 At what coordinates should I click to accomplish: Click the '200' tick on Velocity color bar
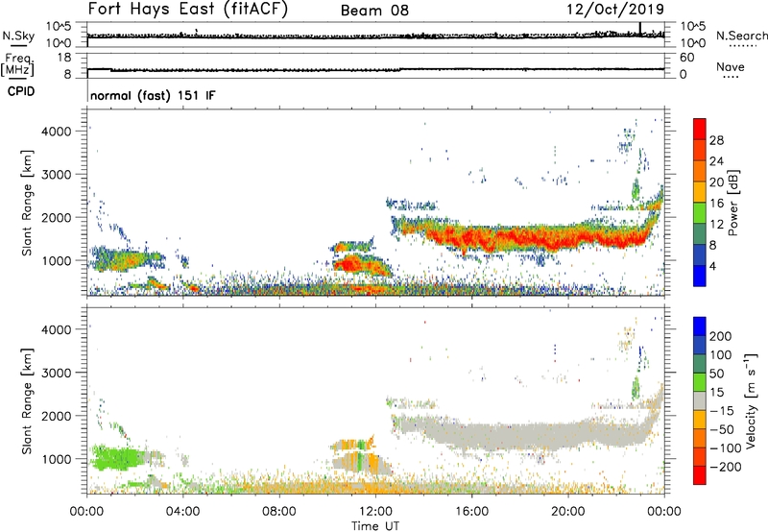pyautogui.click(x=721, y=336)
